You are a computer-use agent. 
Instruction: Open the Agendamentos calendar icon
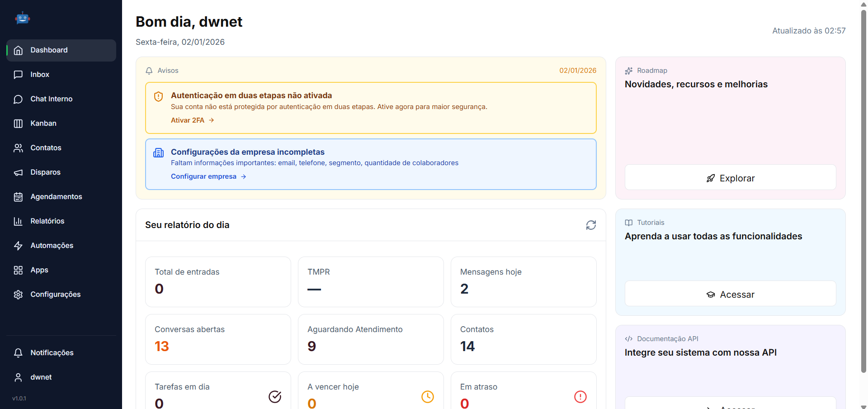point(18,197)
